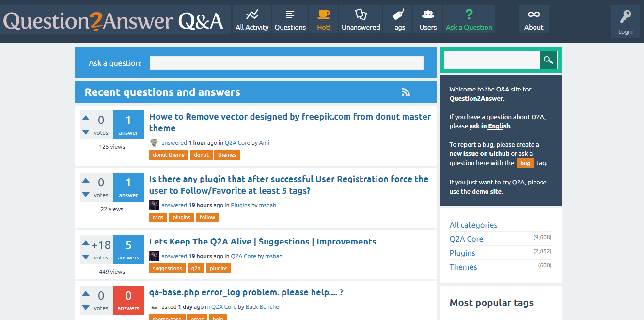Click the search magnifier icon
The image size is (644, 320).
pos(549,60)
